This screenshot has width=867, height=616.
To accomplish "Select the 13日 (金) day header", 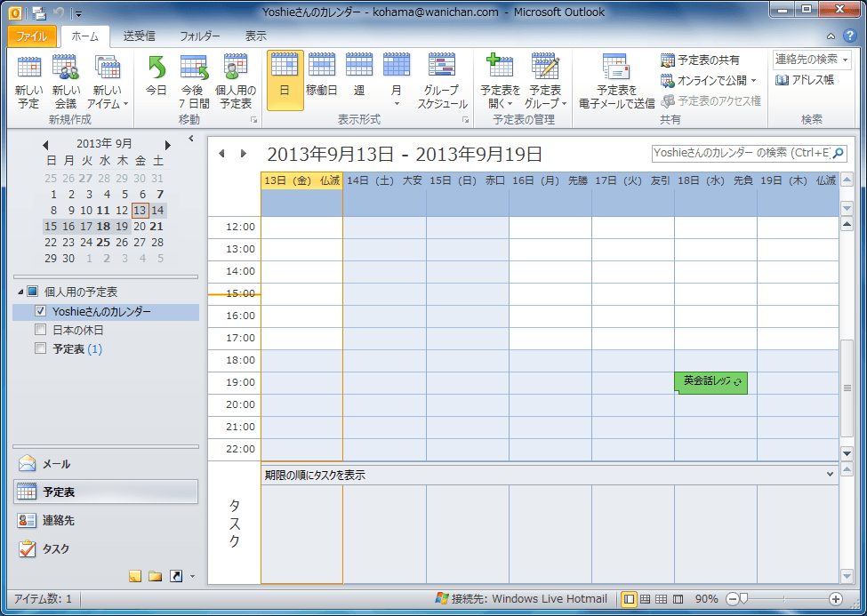I will pyautogui.click(x=302, y=180).
